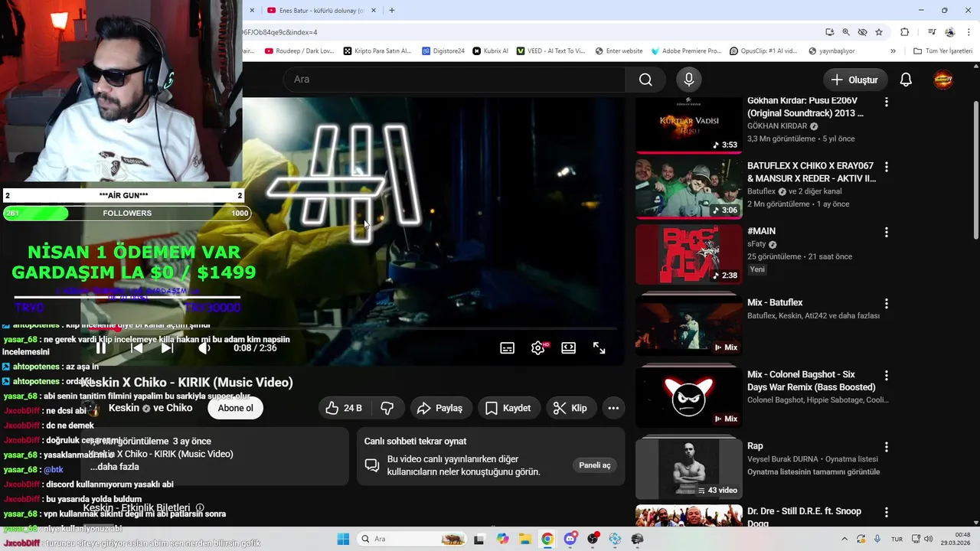Open Copilot from the taskbar
The width and height of the screenshot is (980, 551).
(x=502, y=539)
